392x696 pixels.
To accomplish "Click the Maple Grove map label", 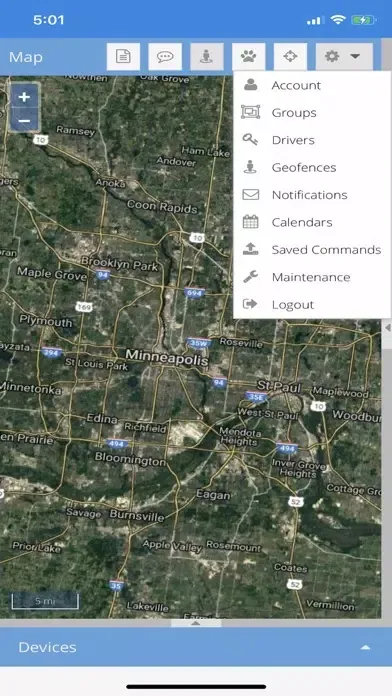I will click(x=51, y=273).
